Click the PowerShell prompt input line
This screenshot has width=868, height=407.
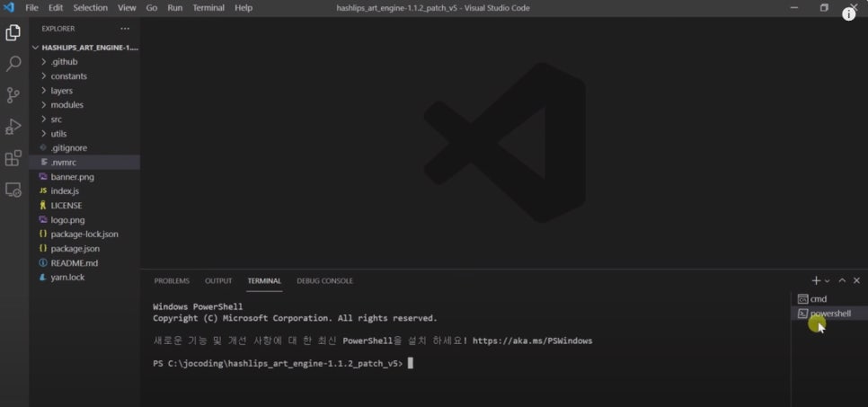(283, 364)
